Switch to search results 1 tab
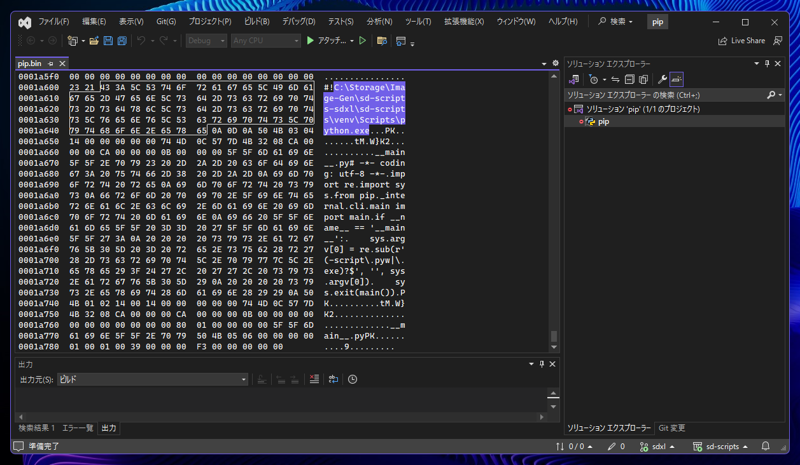 point(37,428)
